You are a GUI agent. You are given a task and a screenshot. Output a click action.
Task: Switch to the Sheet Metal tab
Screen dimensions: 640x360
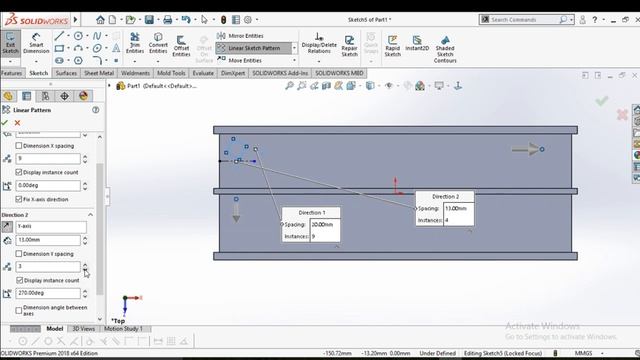click(x=99, y=73)
